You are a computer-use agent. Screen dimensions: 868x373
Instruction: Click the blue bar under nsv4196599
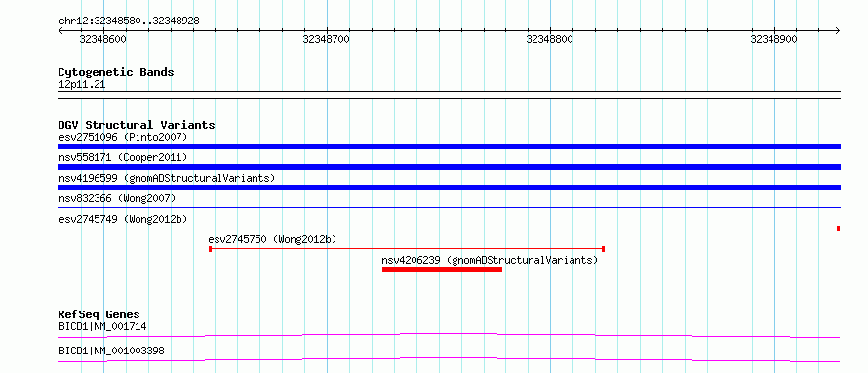coord(449,187)
